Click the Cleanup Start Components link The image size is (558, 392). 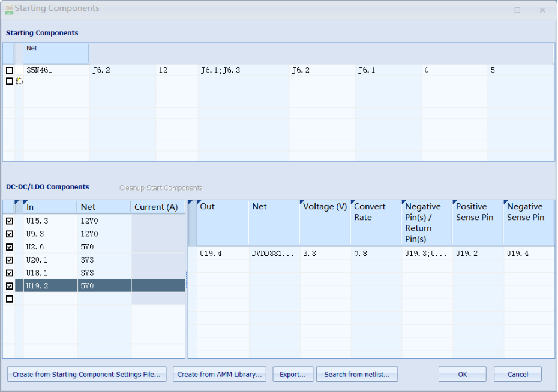161,188
